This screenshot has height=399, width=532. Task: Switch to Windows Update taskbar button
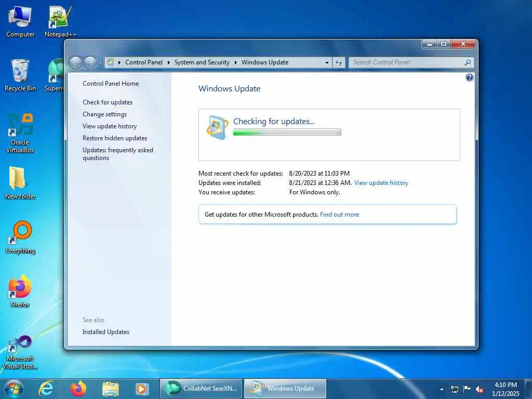(x=285, y=389)
